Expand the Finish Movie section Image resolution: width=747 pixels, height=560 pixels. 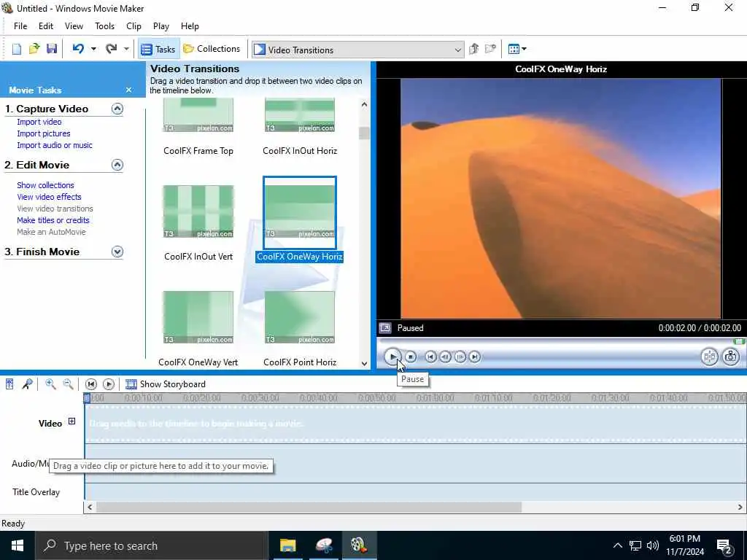point(117,252)
